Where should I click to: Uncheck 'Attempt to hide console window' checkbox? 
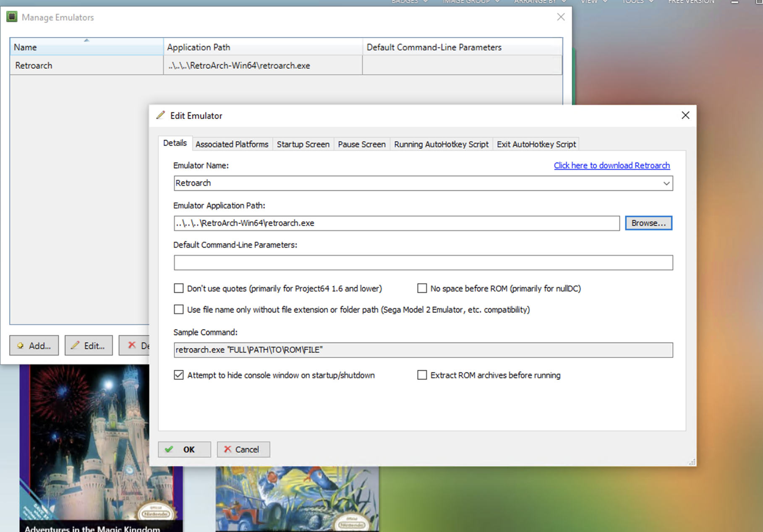(x=179, y=375)
